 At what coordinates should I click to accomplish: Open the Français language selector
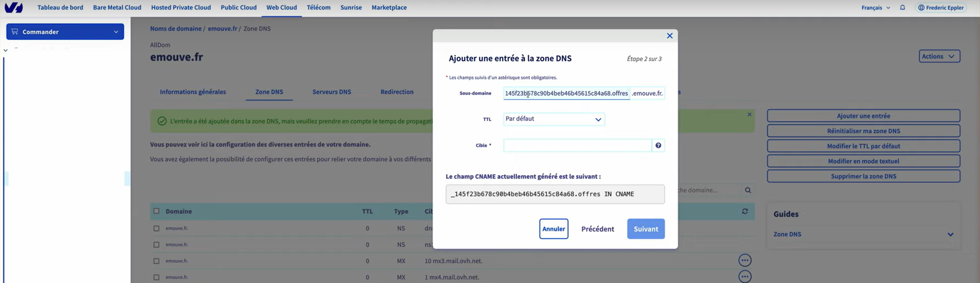click(x=876, y=8)
